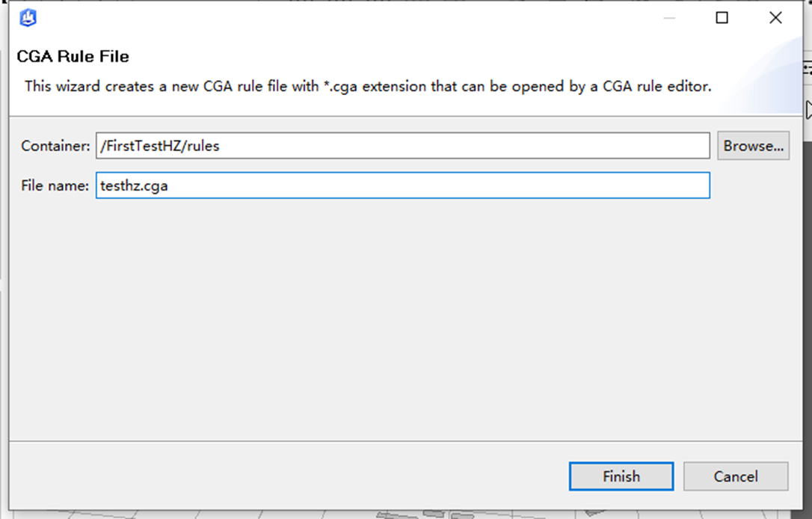Click the wizard description text
Viewport: 812px width, 519px height.
click(x=368, y=86)
